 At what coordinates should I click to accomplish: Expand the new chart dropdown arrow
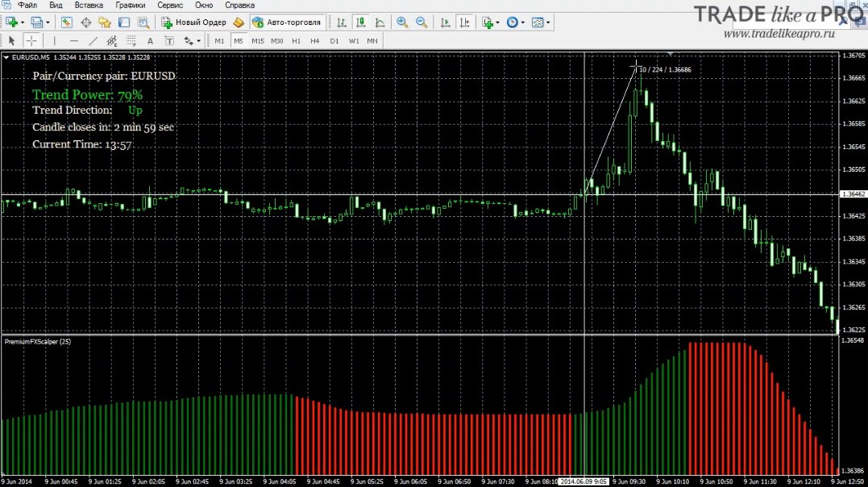pyautogui.click(x=22, y=22)
